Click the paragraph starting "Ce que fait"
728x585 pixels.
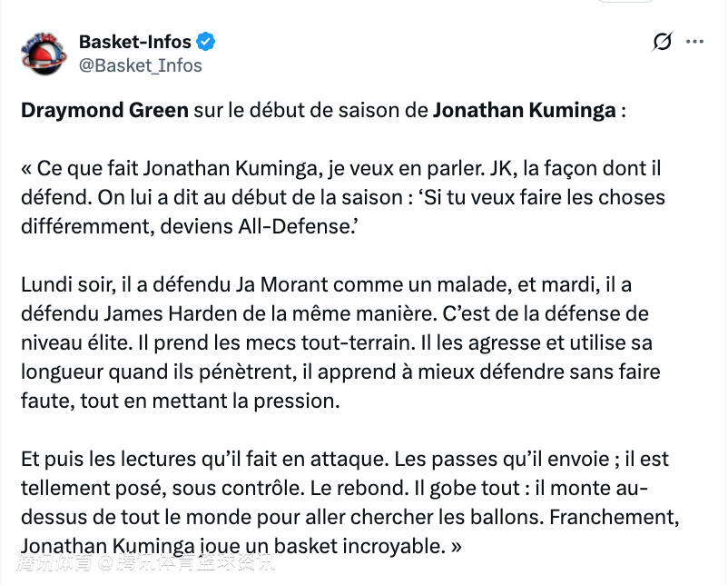(343, 197)
